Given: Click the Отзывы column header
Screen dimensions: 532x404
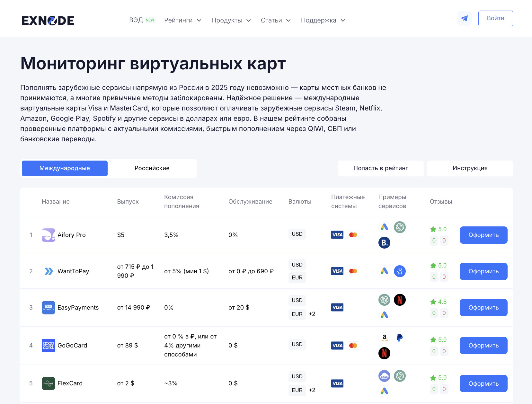Looking at the screenshot, I should pos(441,202).
